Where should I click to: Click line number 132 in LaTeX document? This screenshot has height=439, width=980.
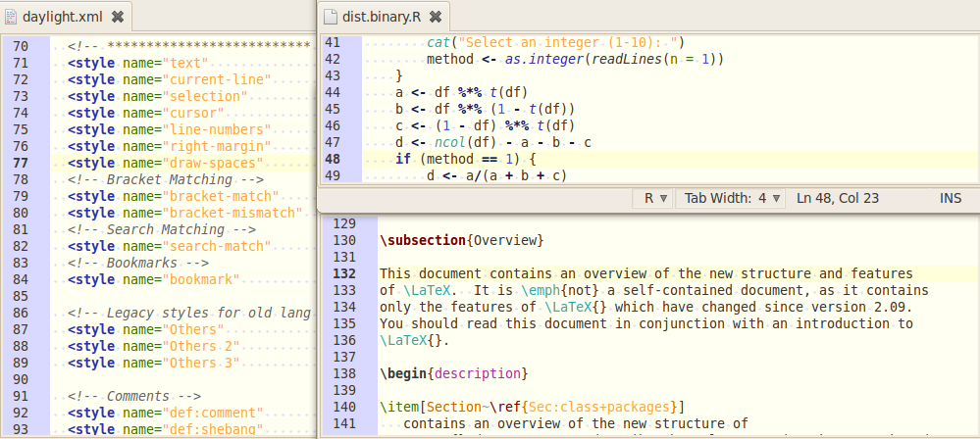coord(345,273)
